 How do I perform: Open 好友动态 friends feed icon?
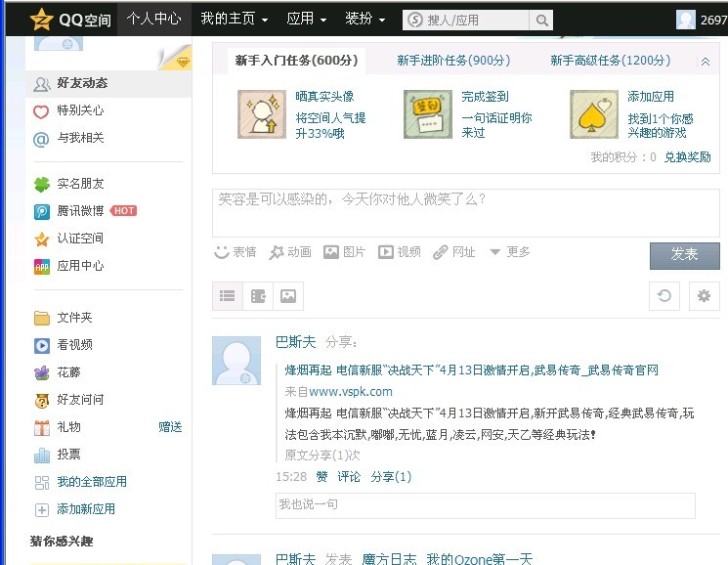pos(42,84)
